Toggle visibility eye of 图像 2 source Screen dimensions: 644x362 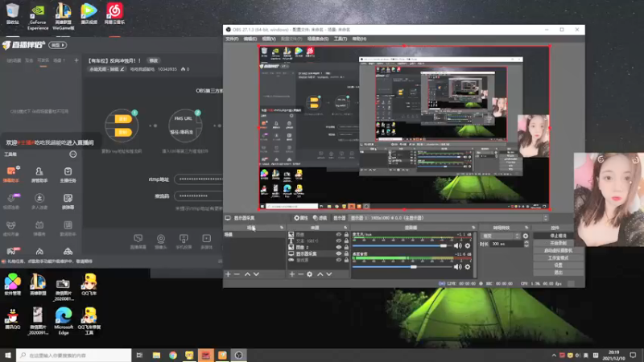pos(338,247)
